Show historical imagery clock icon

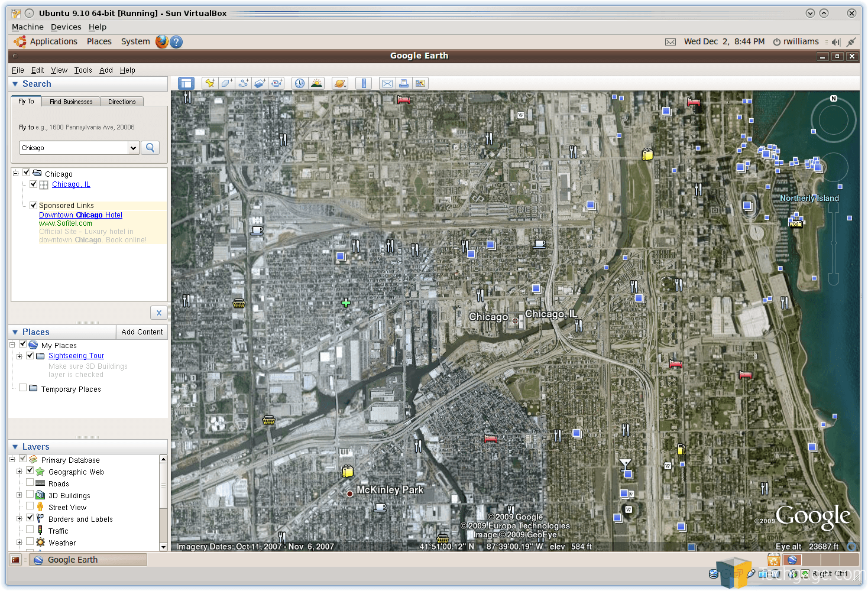(x=300, y=83)
